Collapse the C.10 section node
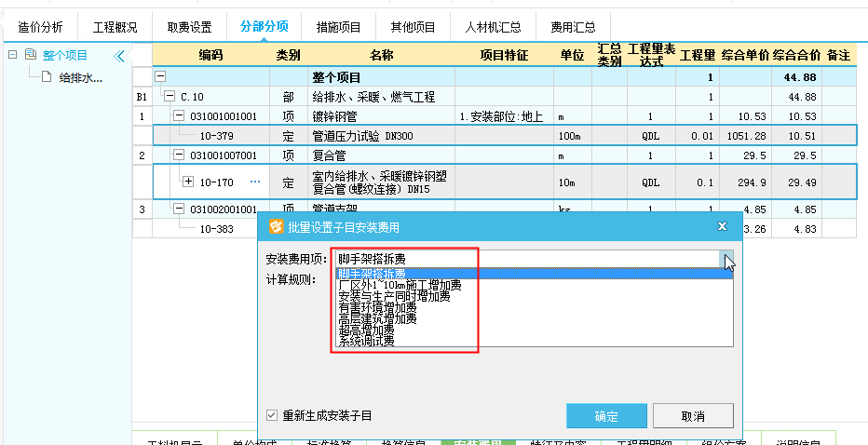Image resolution: width=868 pixels, height=445 pixels. coord(170,97)
